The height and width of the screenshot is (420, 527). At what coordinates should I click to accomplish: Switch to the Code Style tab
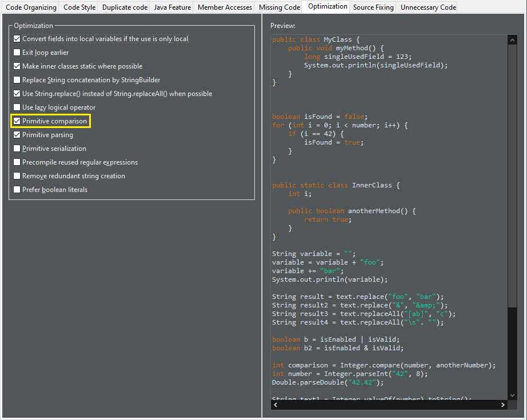(79, 7)
